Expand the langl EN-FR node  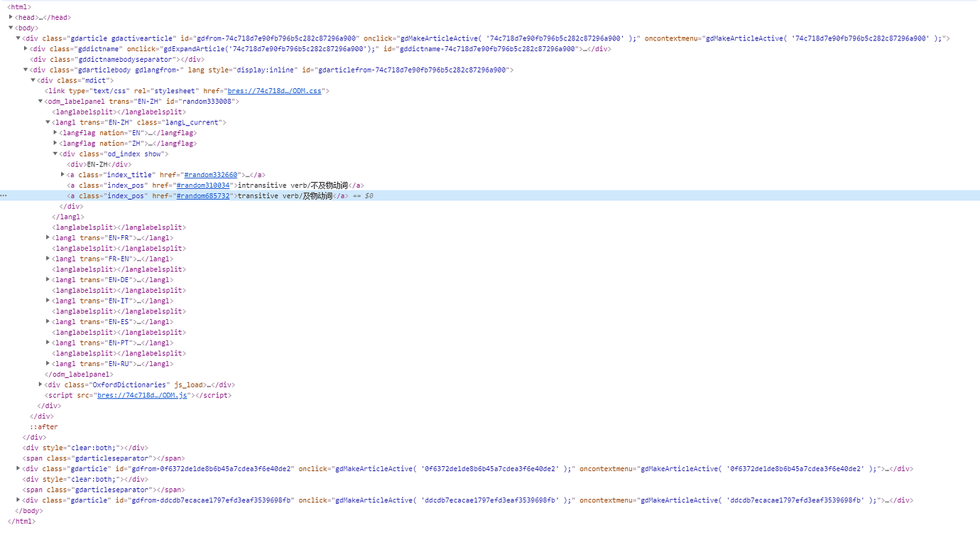pos(48,238)
